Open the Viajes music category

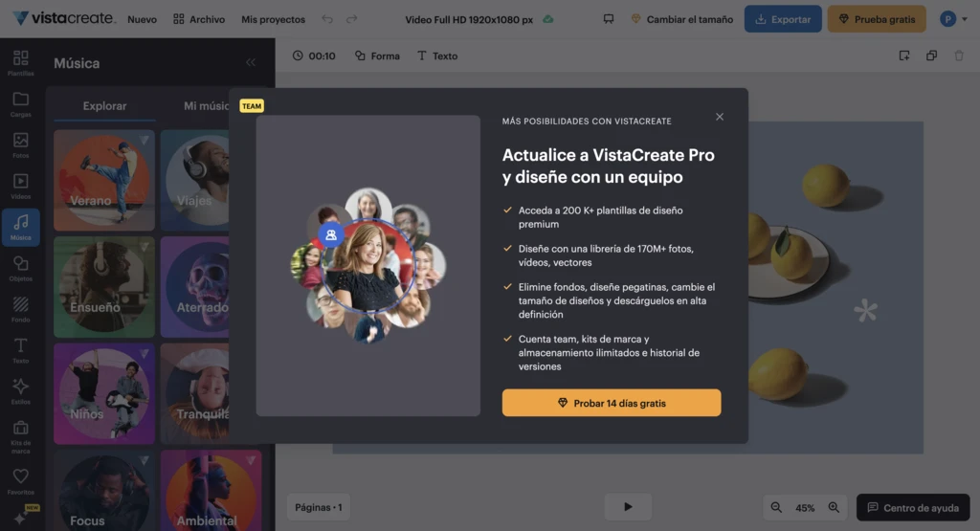click(194, 180)
